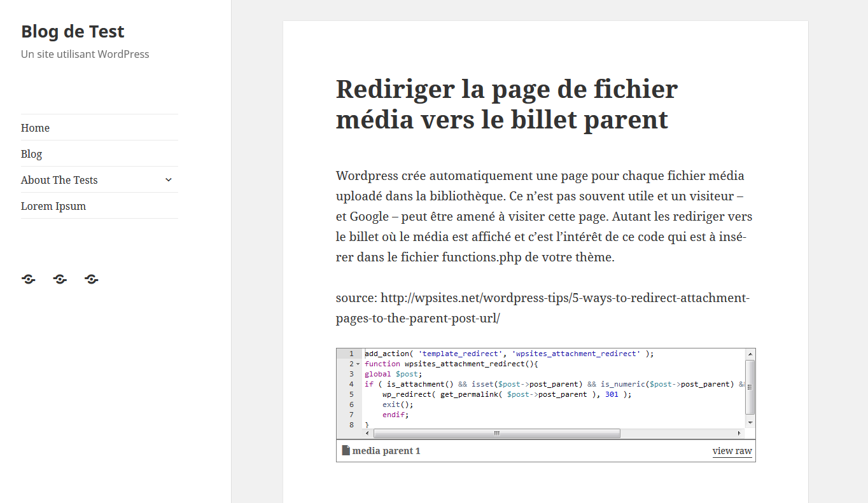The width and height of the screenshot is (868, 503).
Task: Click the file icon beside media parent 1
Action: (346, 450)
